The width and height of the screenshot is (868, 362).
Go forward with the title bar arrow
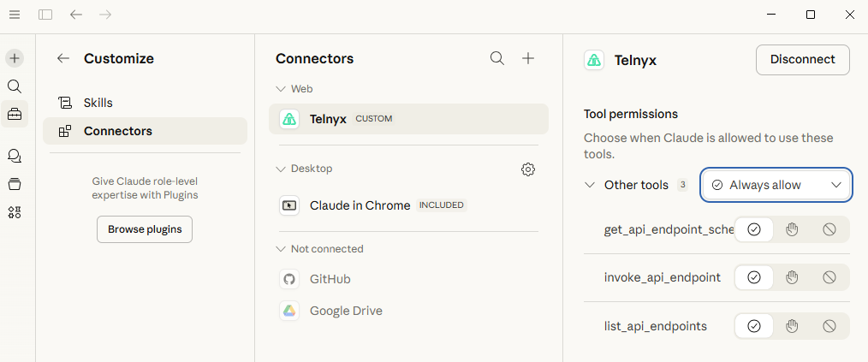point(105,15)
